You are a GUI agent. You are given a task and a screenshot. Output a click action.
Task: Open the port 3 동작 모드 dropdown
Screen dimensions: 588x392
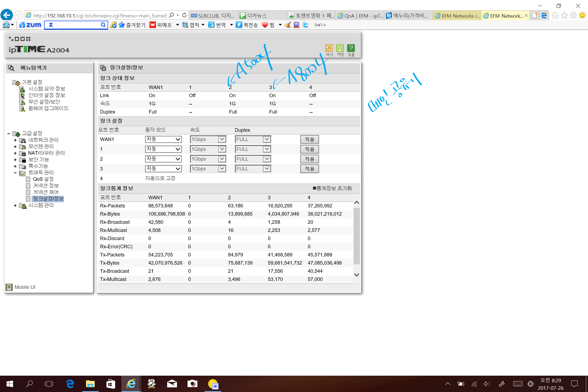[x=163, y=169]
